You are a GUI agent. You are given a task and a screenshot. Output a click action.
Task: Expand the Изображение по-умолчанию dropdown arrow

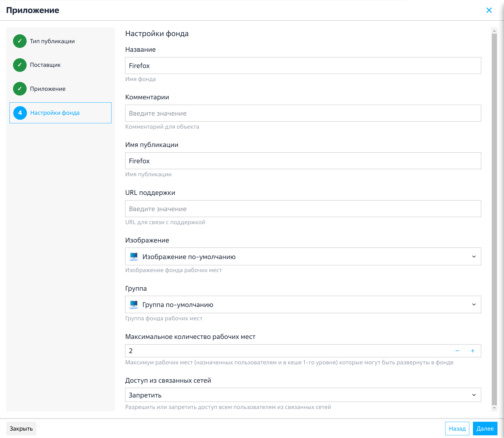click(474, 256)
